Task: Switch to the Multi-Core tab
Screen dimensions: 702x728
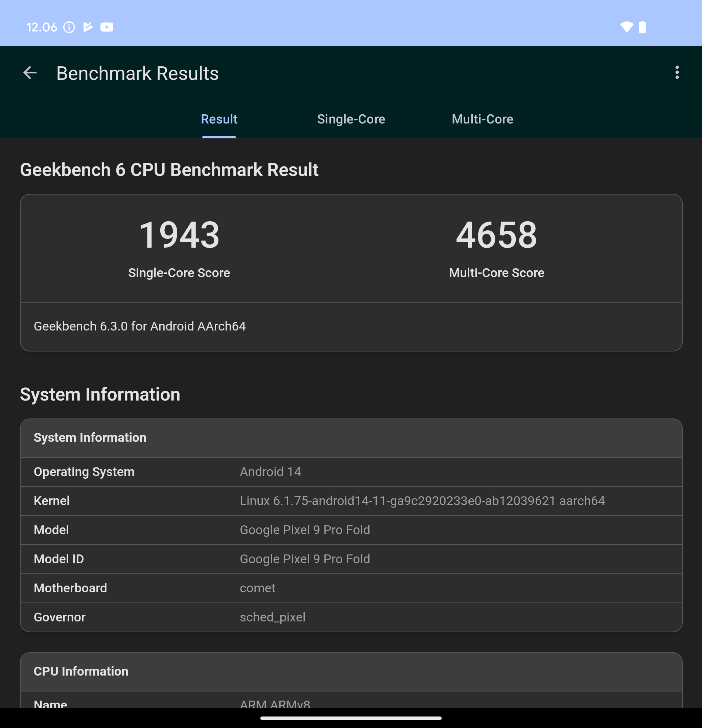Action: [482, 119]
